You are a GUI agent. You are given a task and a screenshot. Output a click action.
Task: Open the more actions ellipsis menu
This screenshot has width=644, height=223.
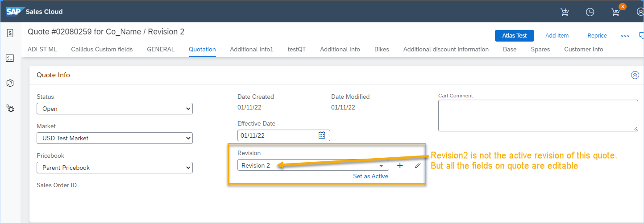coord(625,36)
